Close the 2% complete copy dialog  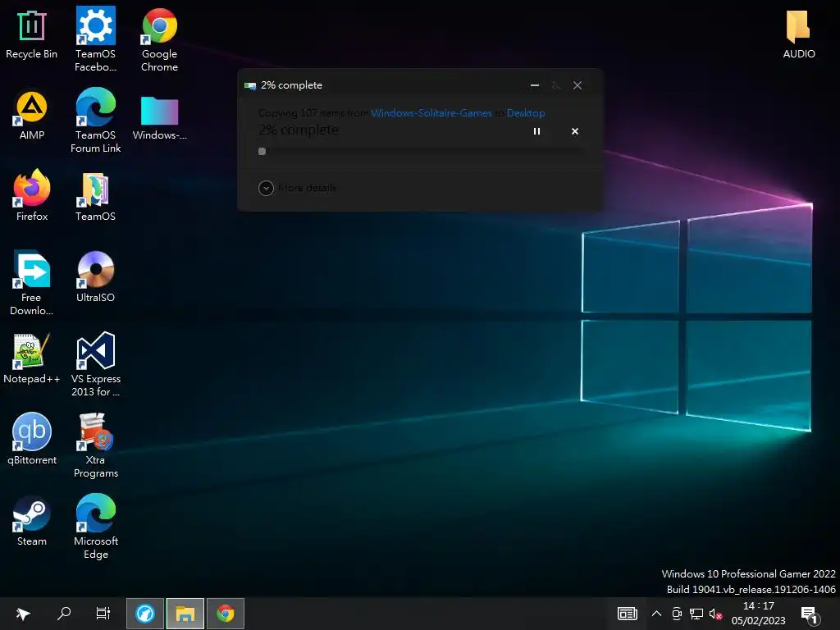[577, 85]
